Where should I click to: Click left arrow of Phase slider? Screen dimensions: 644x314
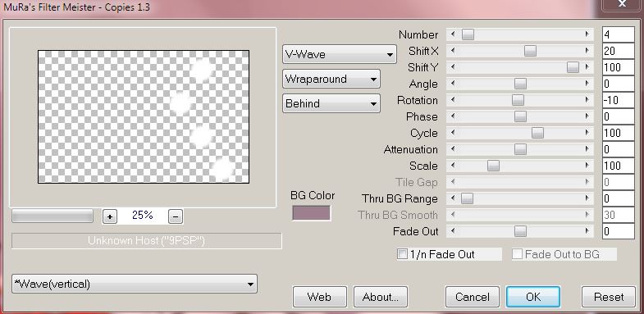[x=453, y=116]
